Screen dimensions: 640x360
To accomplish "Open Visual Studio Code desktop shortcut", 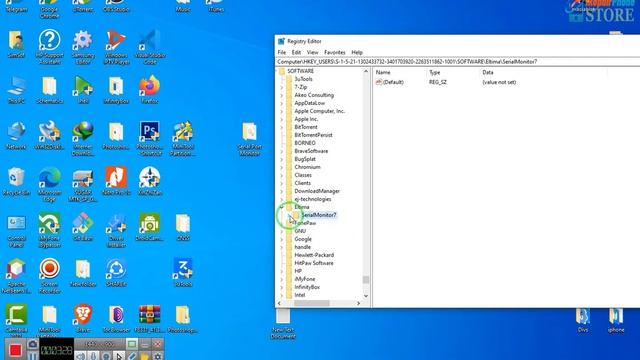I will (x=149, y=46).
